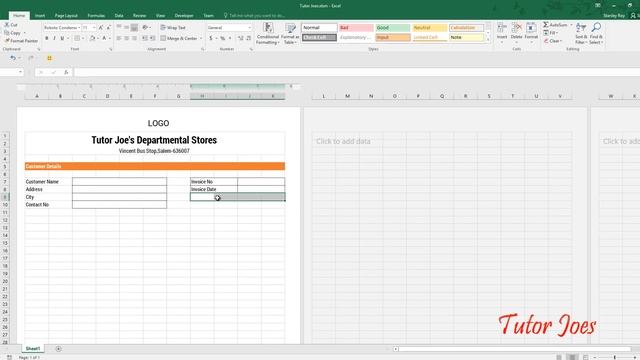Click Merge & Center button

(x=179, y=38)
